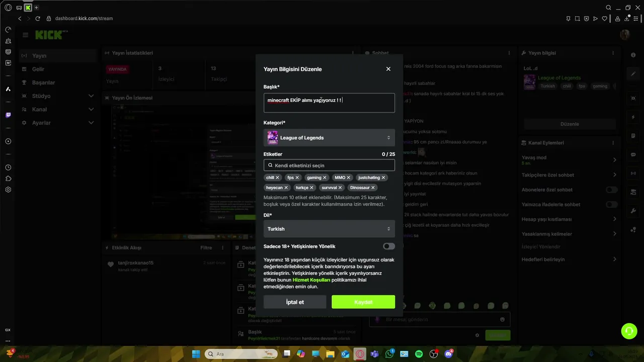This screenshot has width=644, height=362.
Task: Open Başarılar in the left sidebar
Action: [58, 82]
